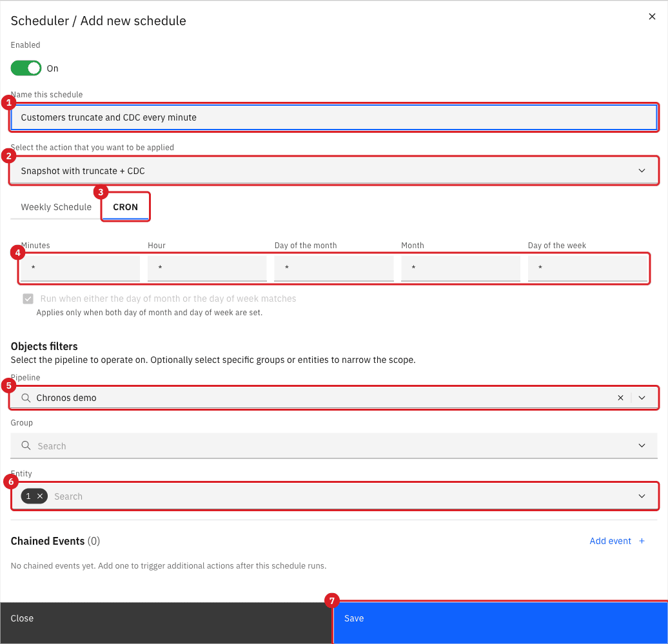Expand the Group dropdown chevron

(x=642, y=445)
